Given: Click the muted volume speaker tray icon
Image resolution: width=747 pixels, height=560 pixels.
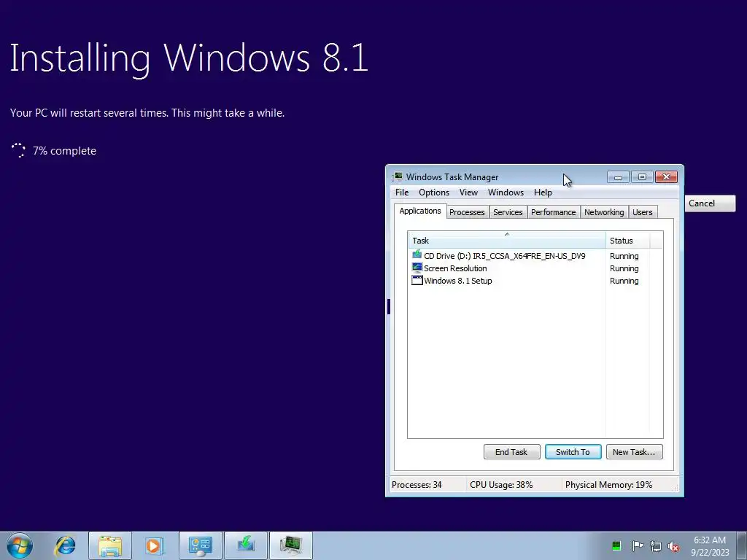Looking at the screenshot, I should [673, 546].
